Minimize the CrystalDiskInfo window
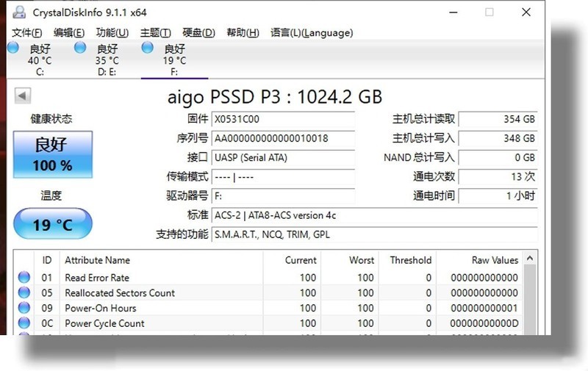588x371 pixels. [453, 12]
